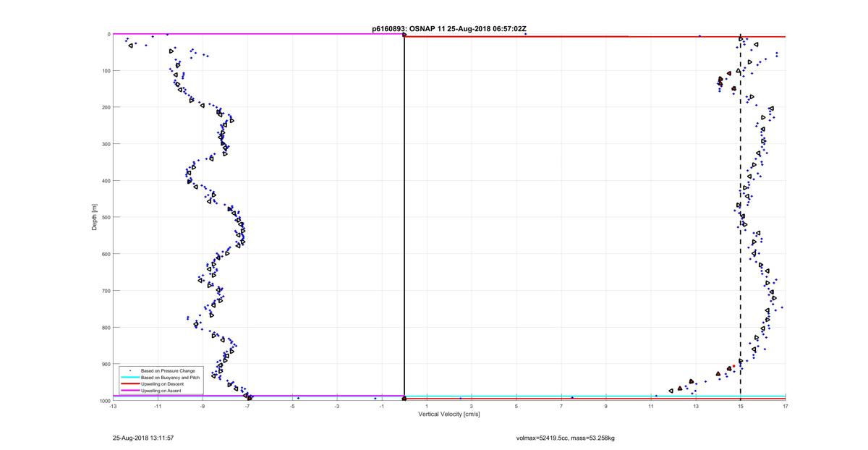The image size is (868, 450).
Task: Click depth-axis tick label 900
Action: (x=106, y=364)
